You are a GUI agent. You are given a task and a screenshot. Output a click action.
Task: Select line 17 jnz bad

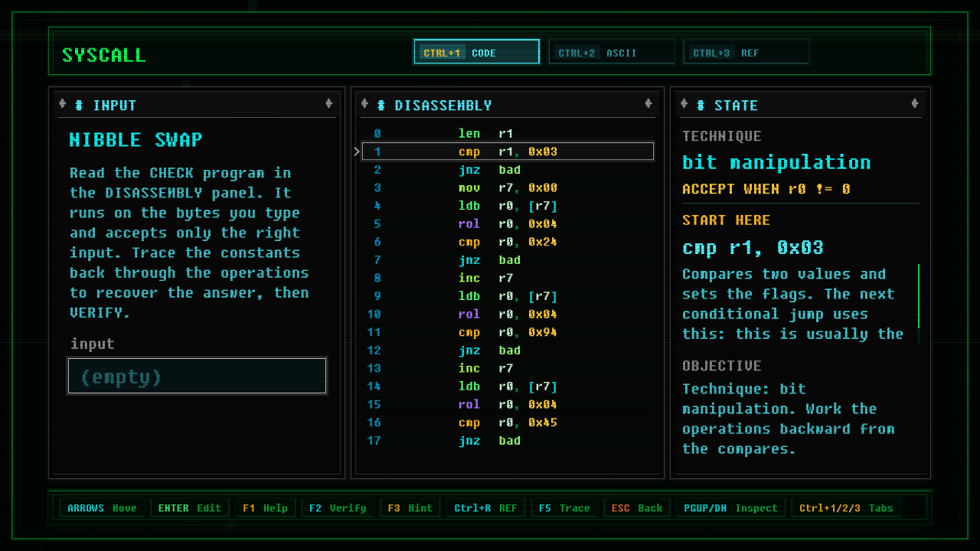click(x=507, y=441)
